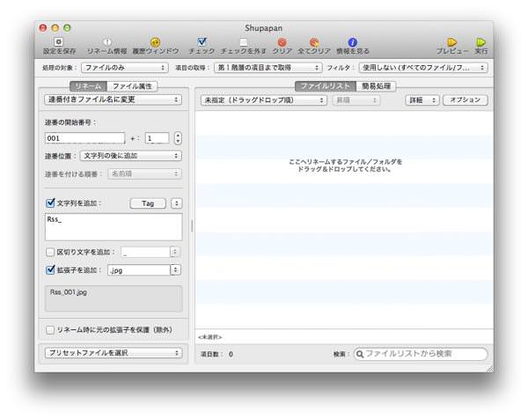This screenshot has height=420, width=528.
Task: Open the 項目の取得 dropdown
Action: [268, 68]
